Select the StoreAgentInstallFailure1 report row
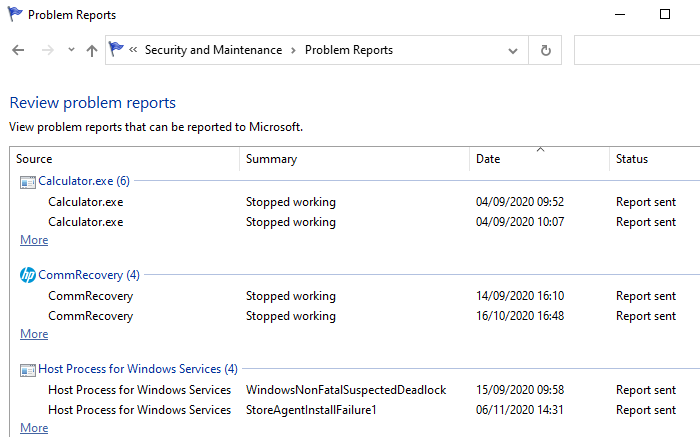Image resolution: width=700 pixels, height=437 pixels. [310, 410]
